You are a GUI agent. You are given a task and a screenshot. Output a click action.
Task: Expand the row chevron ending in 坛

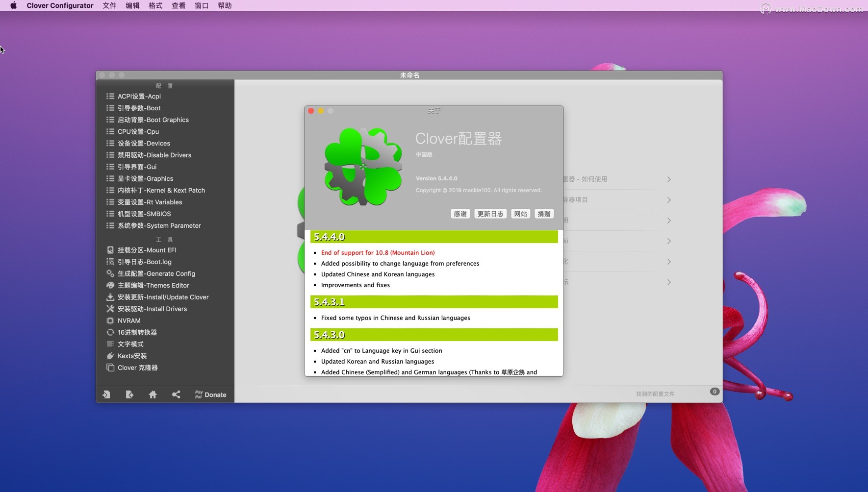tap(669, 282)
